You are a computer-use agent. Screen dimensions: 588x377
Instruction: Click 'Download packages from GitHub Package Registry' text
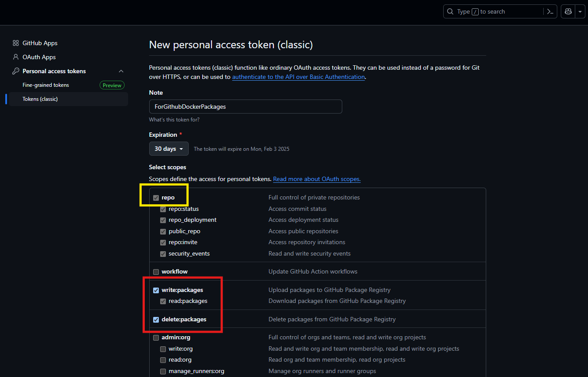(x=337, y=301)
